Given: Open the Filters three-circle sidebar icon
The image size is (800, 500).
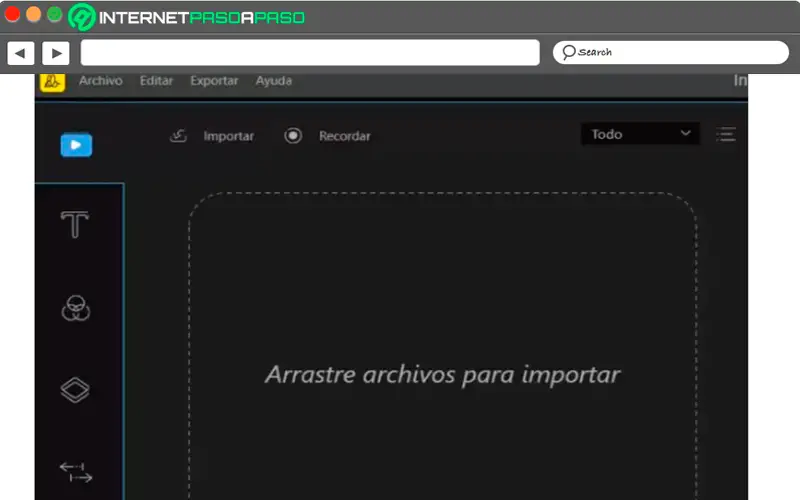Looking at the screenshot, I should coord(76,308).
